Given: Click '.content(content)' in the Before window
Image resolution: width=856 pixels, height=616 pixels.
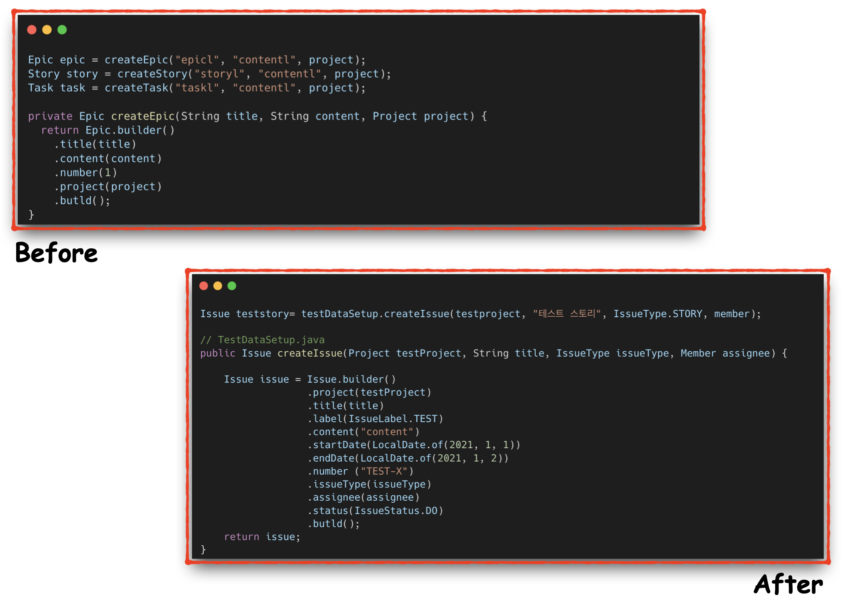Looking at the screenshot, I should pyautogui.click(x=108, y=159).
